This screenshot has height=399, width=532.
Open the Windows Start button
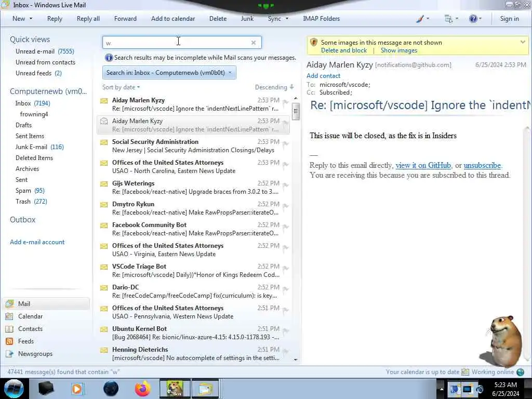[14, 389]
